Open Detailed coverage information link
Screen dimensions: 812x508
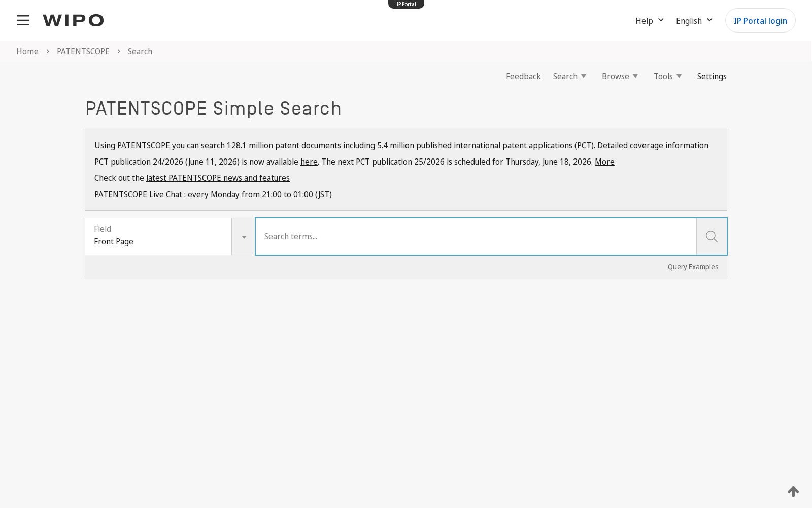(653, 145)
